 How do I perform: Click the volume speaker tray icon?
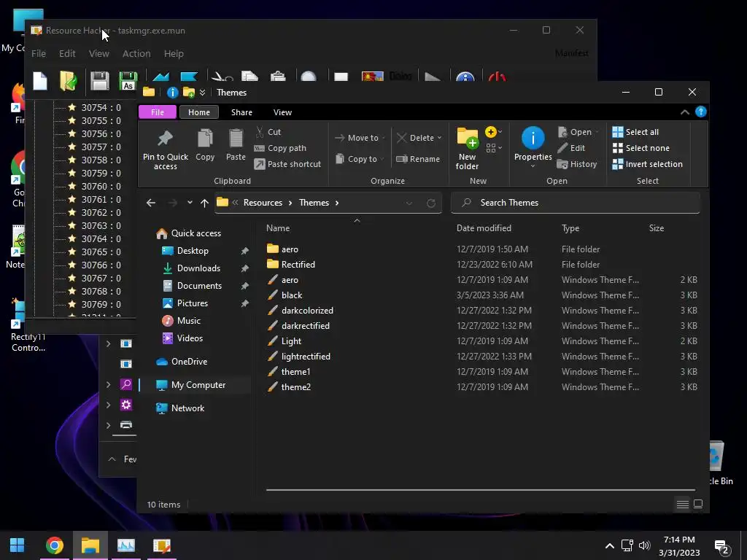(644, 545)
